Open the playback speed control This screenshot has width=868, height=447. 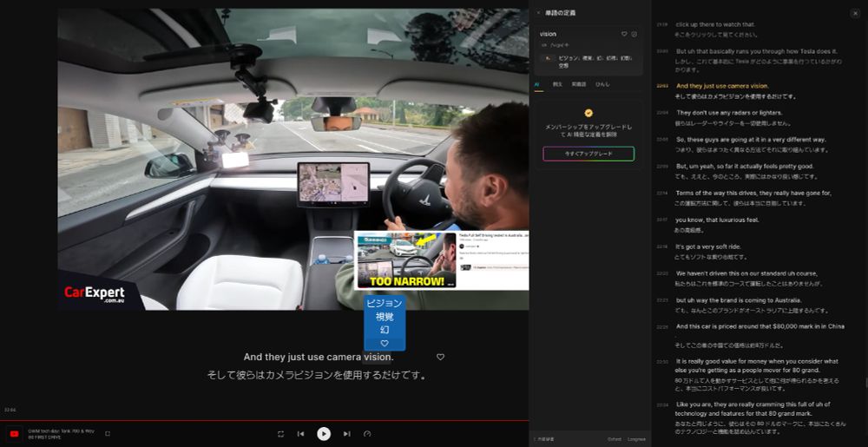click(x=367, y=434)
